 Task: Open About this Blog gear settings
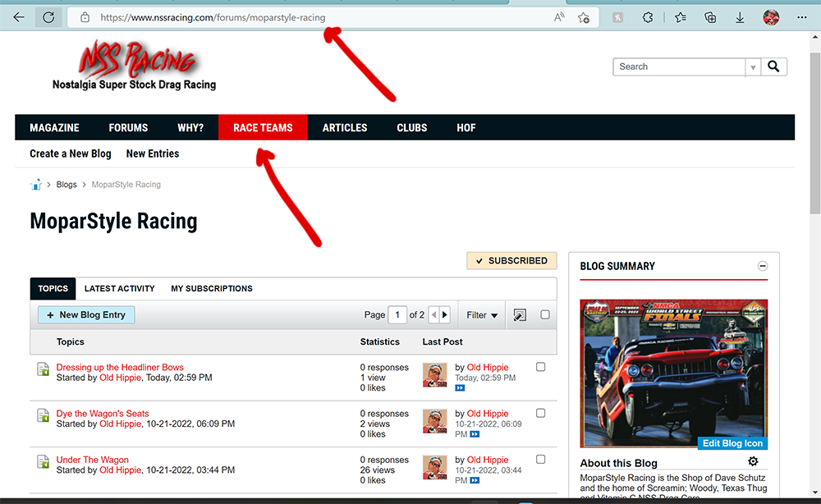point(753,461)
